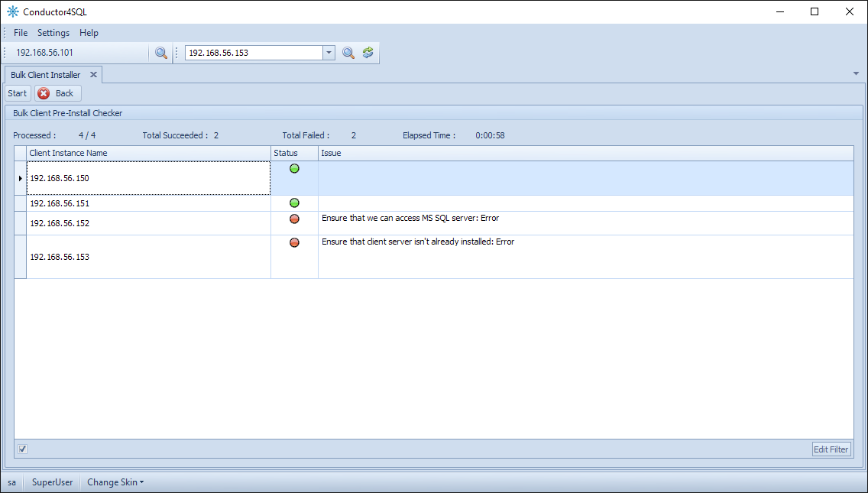Click the sa user in status bar

pos(11,482)
